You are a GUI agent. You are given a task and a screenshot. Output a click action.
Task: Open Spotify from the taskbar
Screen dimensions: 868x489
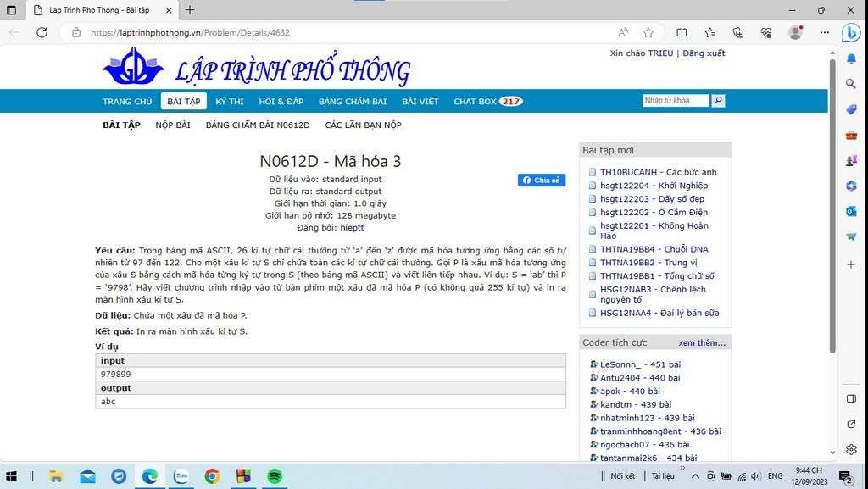click(x=274, y=476)
